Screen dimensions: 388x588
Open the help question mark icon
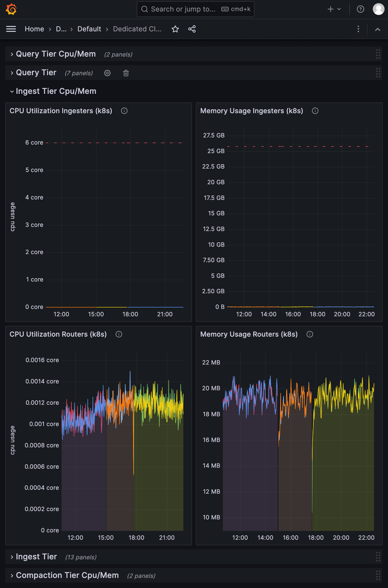click(x=360, y=9)
